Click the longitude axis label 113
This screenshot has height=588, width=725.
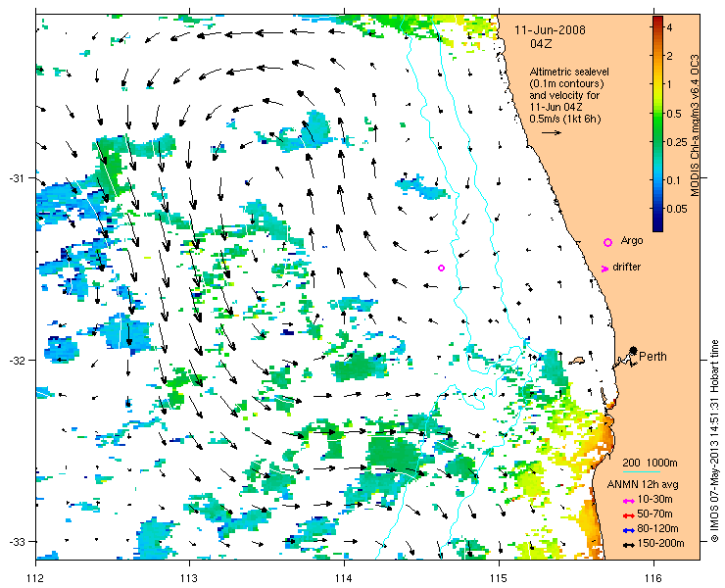189,578
